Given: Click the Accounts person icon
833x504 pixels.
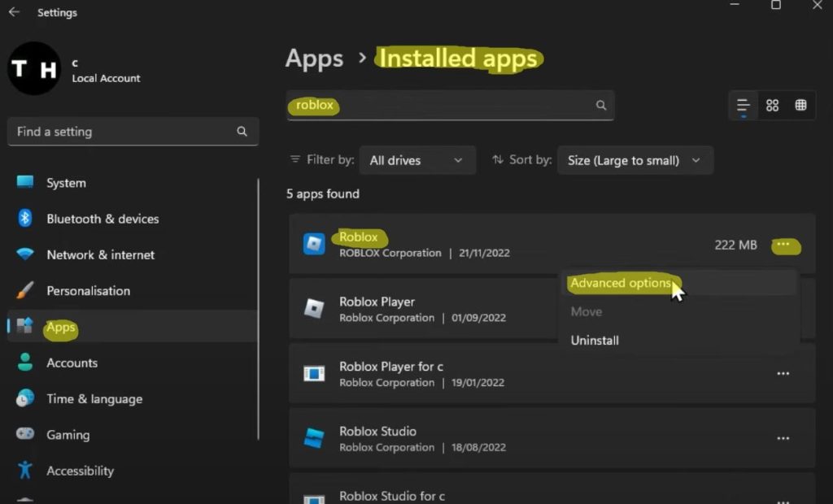Looking at the screenshot, I should tap(25, 363).
